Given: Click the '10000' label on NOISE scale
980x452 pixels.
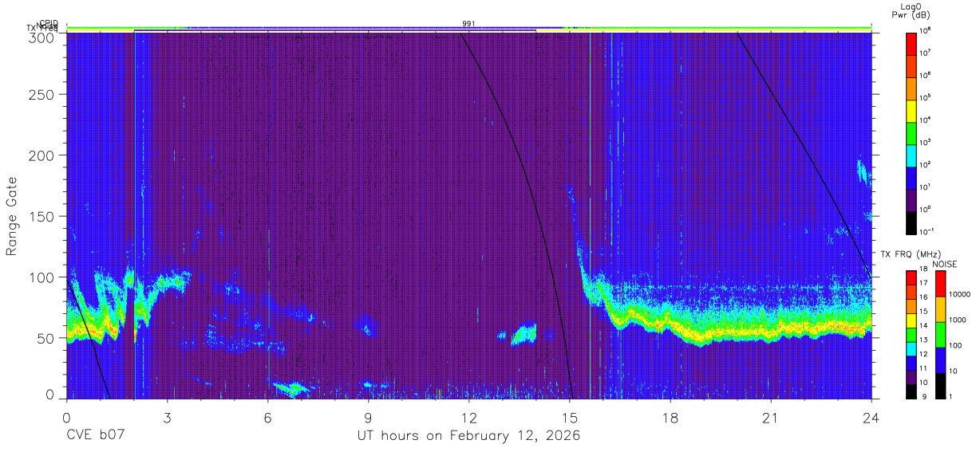Looking at the screenshot, I should (x=960, y=293).
